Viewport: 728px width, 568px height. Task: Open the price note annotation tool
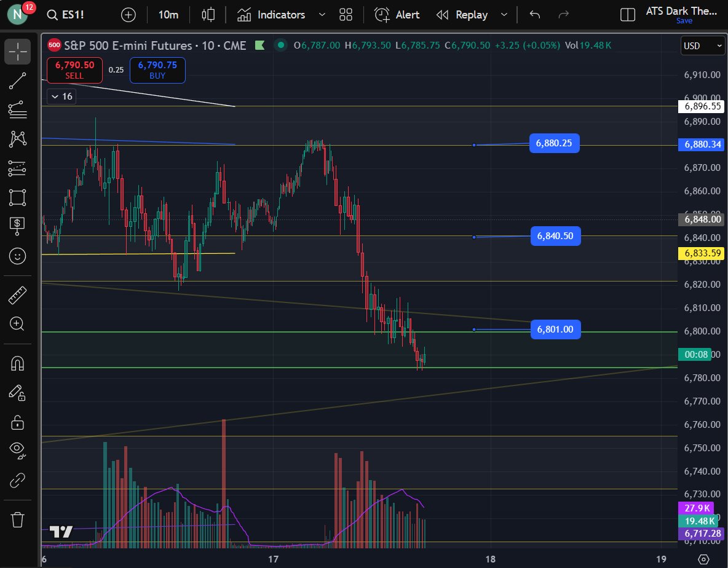pos(18,226)
